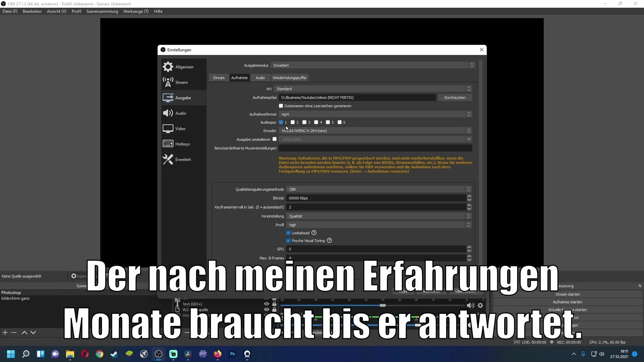Toggle Dateinamen ohne Leerzeichen generieren

[280, 106]
